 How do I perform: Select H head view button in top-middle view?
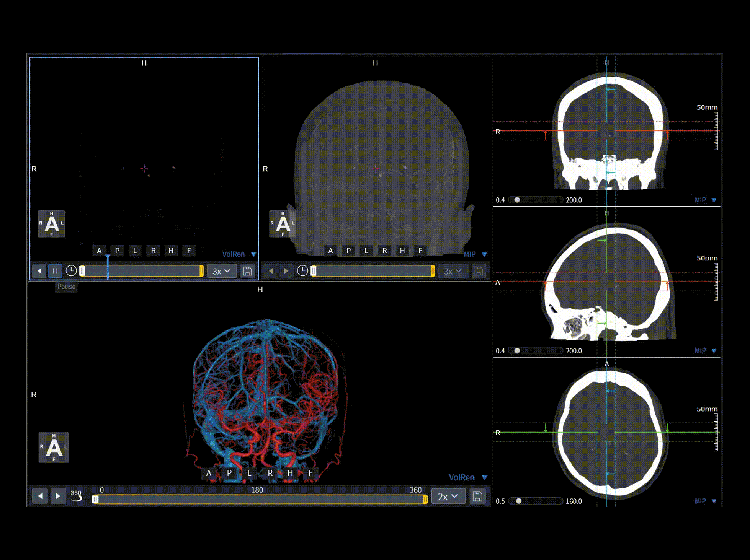tap(402, 251)
